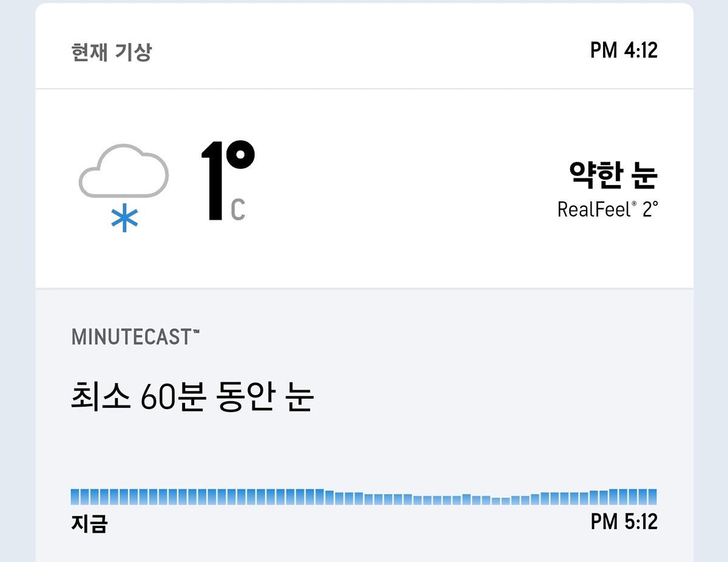Viewport: 728px width, 562px height.
Task: Click the 2° value after RealFeel
Action: (650, 210)
